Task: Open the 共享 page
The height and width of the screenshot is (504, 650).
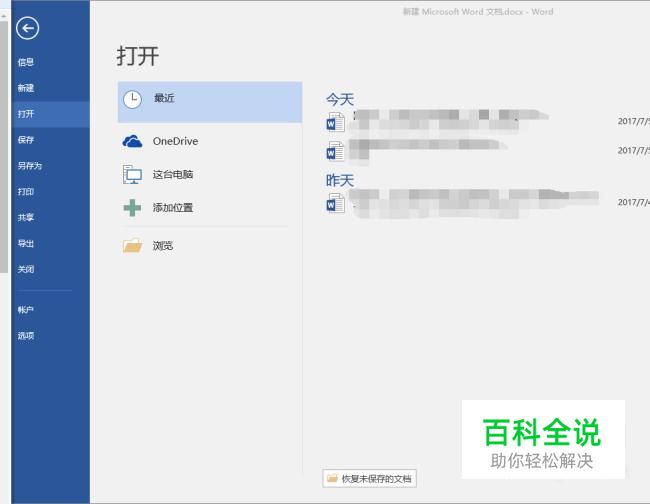Action: click(x=26, y=218)
